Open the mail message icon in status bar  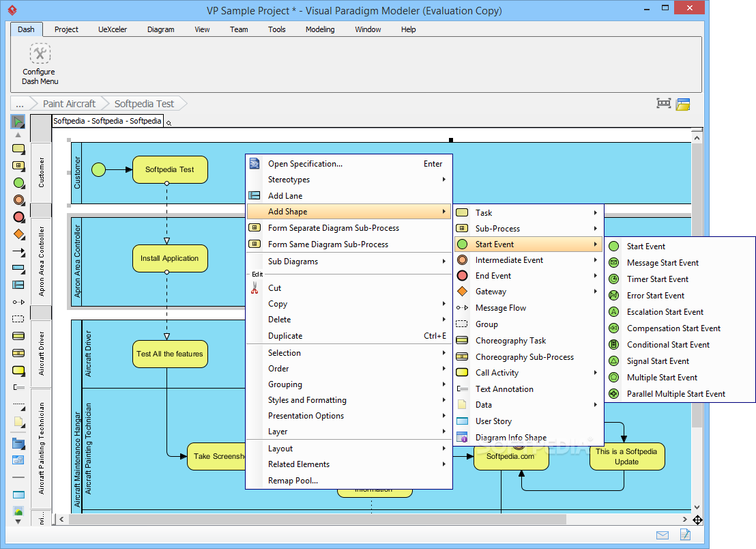click(663, 535)
